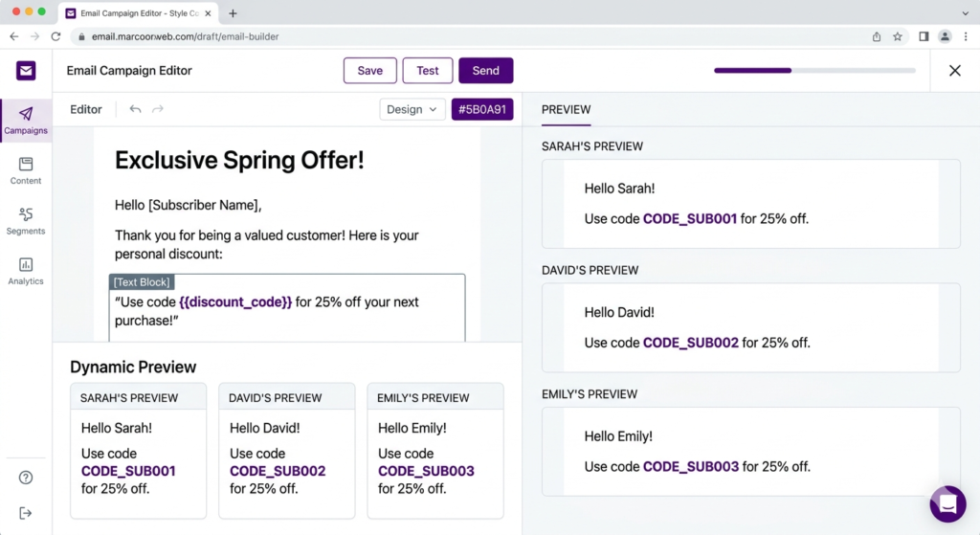Open the Analytics sidebar section
Viewport: 980px width, 535px height.
click(x=26, y=271)
